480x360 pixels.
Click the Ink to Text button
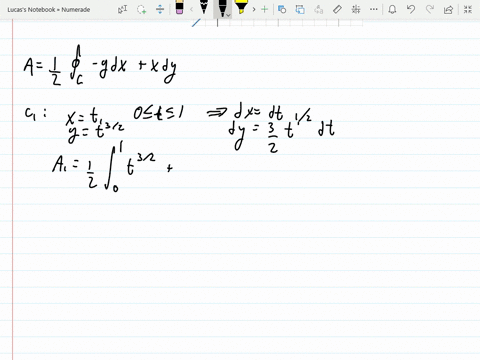319,9
